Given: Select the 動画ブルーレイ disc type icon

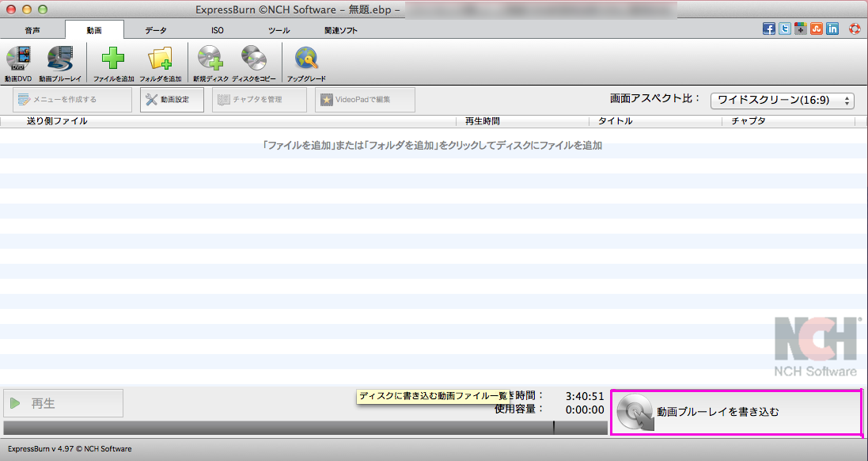Looking at the screenshot, I should pyautogui.click(x=60, y=63).
